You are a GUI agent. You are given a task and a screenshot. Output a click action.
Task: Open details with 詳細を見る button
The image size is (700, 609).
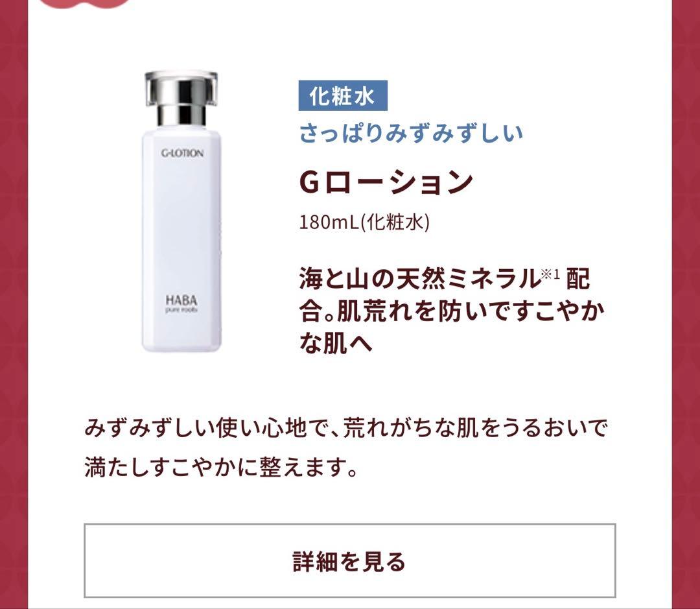tap(349, 561)
